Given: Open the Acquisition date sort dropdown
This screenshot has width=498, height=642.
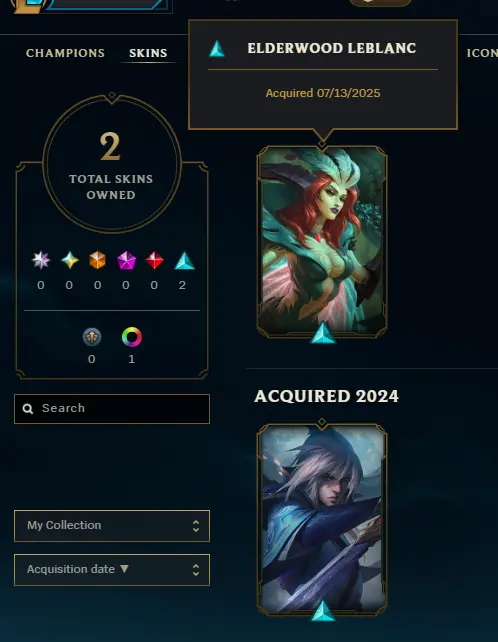Looking at the screenshot, I should (112, 570).
